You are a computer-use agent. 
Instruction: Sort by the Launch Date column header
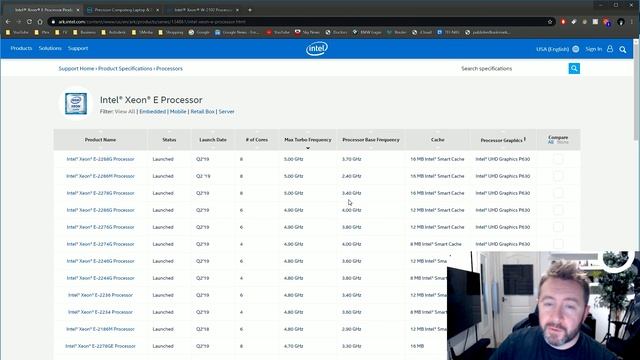213,140
